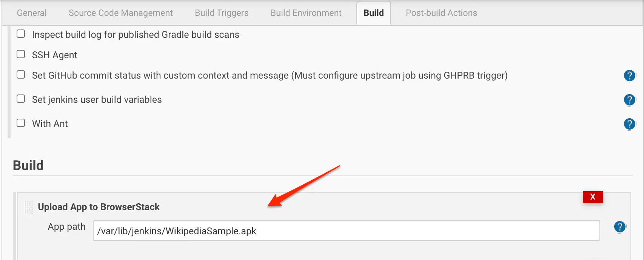The height and width of the screenshot is (260, 644).
Task: Toggle Set GitHub commit status checkbox
Action: click(21, 75)
